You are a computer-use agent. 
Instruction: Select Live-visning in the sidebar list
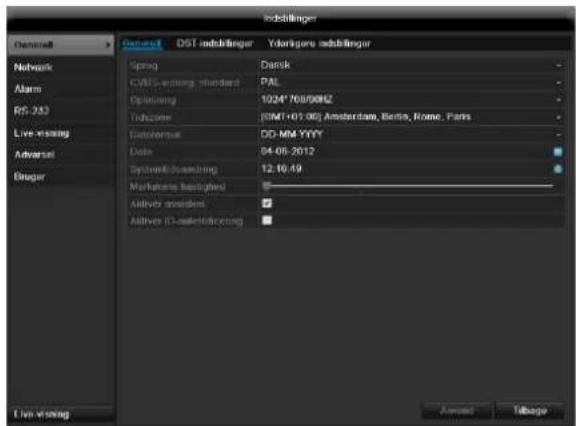point(61,133)
